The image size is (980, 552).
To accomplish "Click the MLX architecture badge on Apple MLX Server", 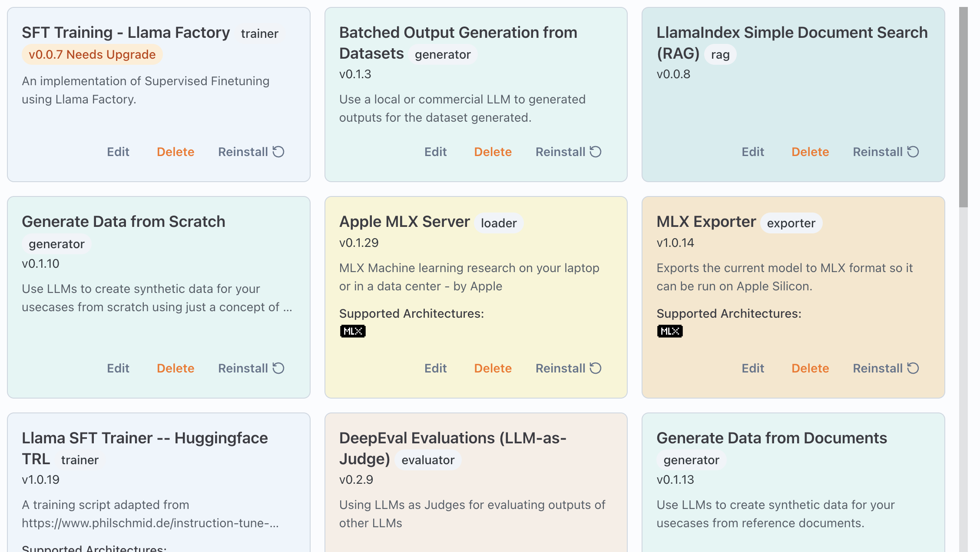I will pyautogui.click(x=353, y=331).
